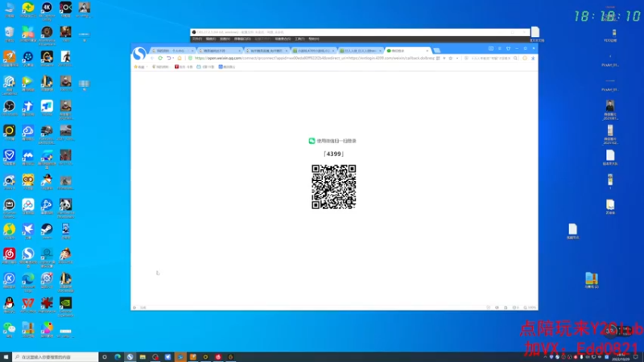Open the Steam desktop shortcut
The image size is (644, 362).
pyautogui.click(x=47, y=229)
